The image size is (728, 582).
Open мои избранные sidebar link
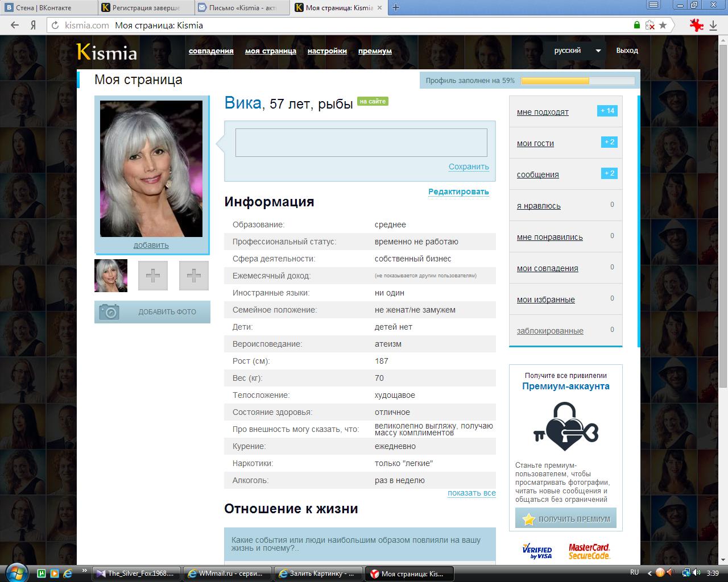[x=546, y=300]
